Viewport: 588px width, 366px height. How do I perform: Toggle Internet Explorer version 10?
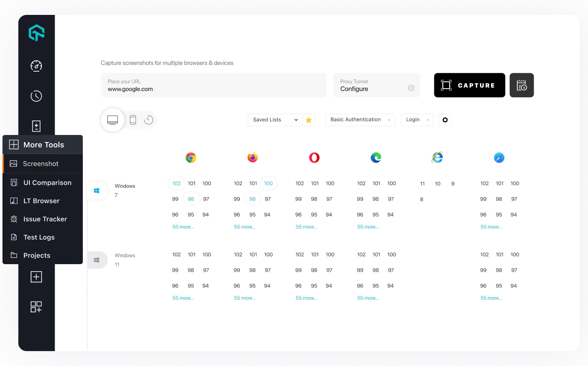click(x=438, y=184)
